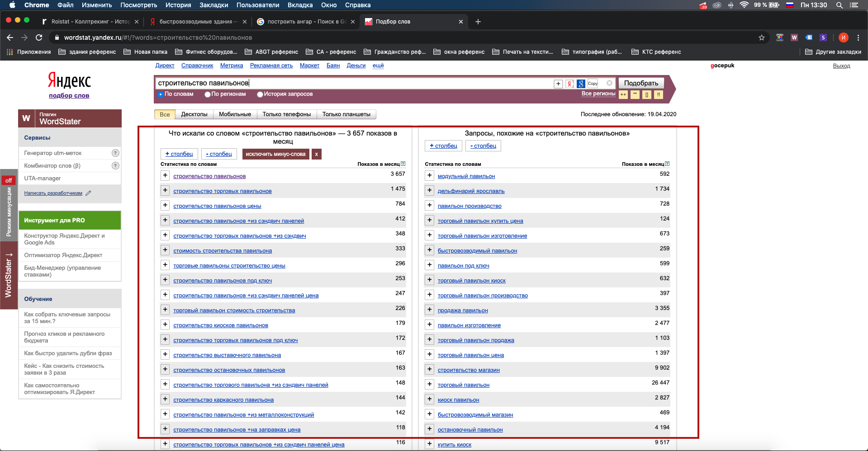Image resolution: width=868 pixels, height=451 pixels.
Task: Click the purple 'S' extension icon
Action: [823, 38]
